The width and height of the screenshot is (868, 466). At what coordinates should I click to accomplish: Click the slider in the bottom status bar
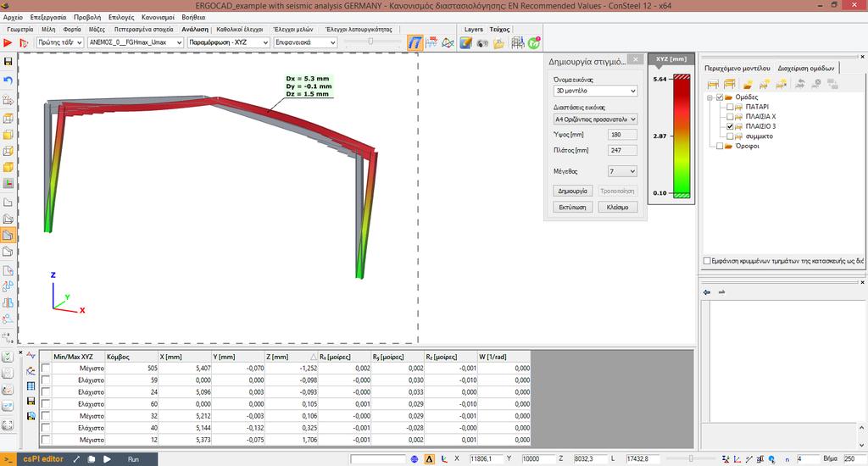(691, 459)
